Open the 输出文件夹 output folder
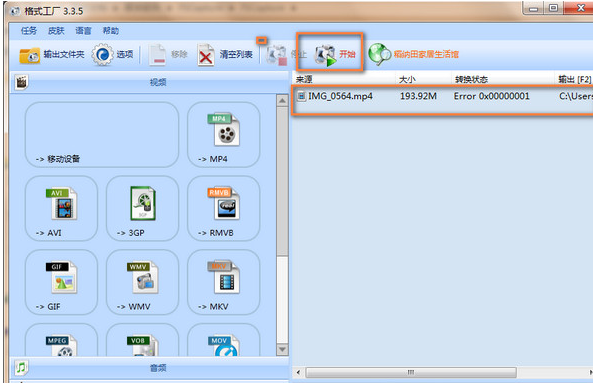 (52, 55)
